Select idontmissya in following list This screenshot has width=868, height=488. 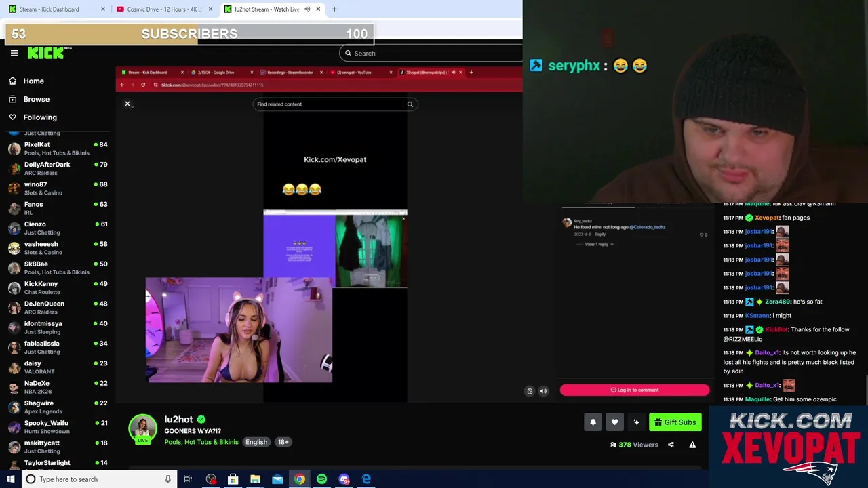[x=58, y=327]
